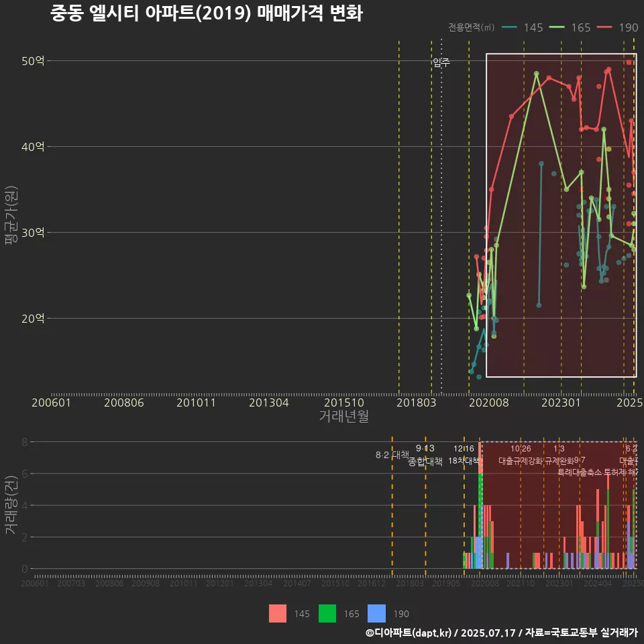Image resolution: width=644 pixels, height=644 pixels.
Task: Click 202110 on the volume chart axis
Action: pyautogui.click(x=521, y=583)
